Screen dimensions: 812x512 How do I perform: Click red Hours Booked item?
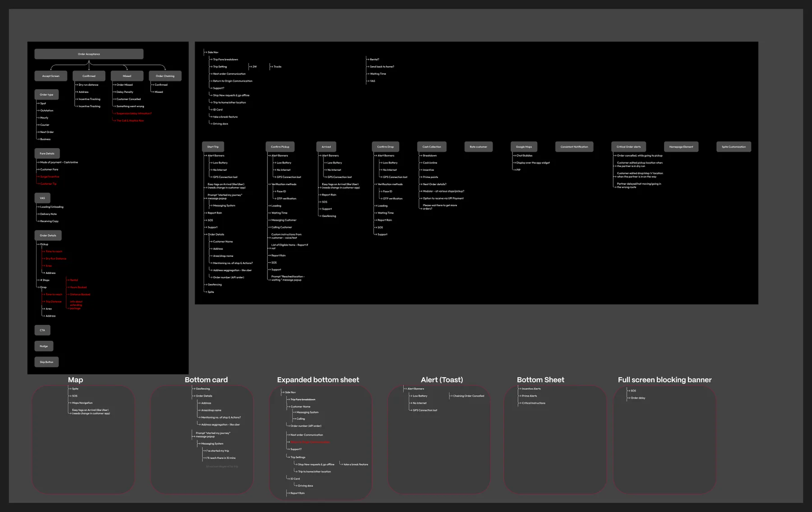[x=78, y=287]
